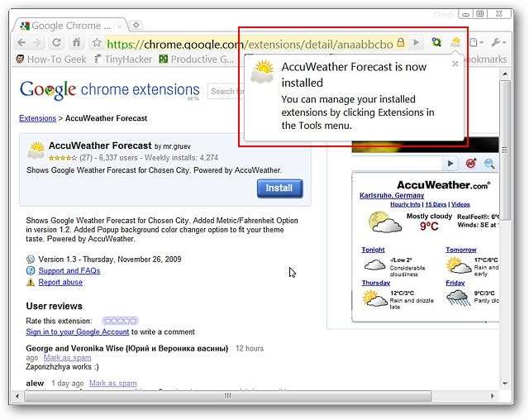Open the 15 Days forecast link
Screen dimensions: 529x420
pyautogui.click(x=436, y=204)
